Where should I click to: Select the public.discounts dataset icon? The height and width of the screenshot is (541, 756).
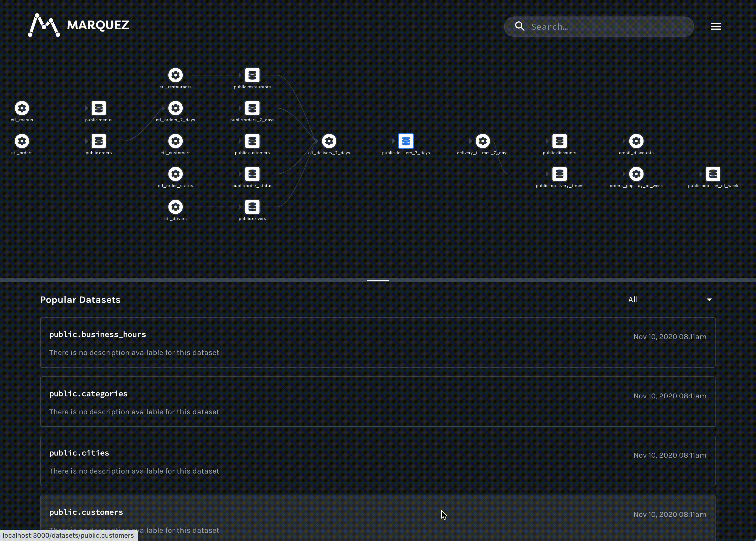559,141
